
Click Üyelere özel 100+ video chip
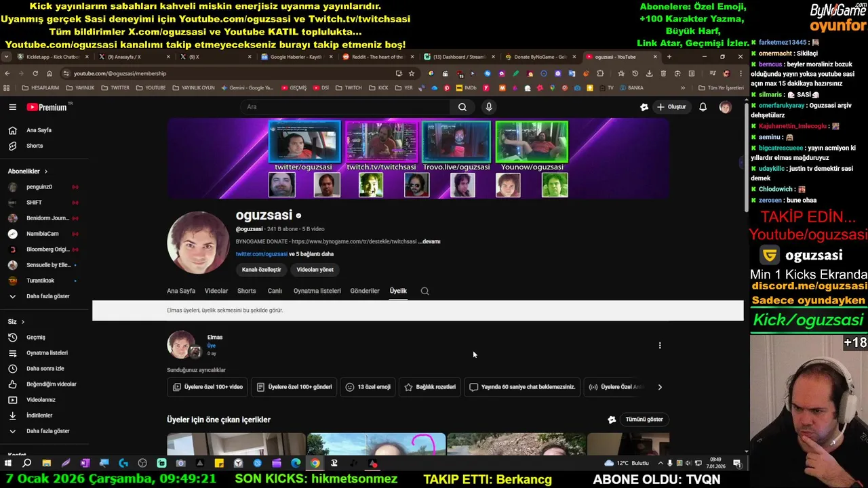(x=208, y=387)
